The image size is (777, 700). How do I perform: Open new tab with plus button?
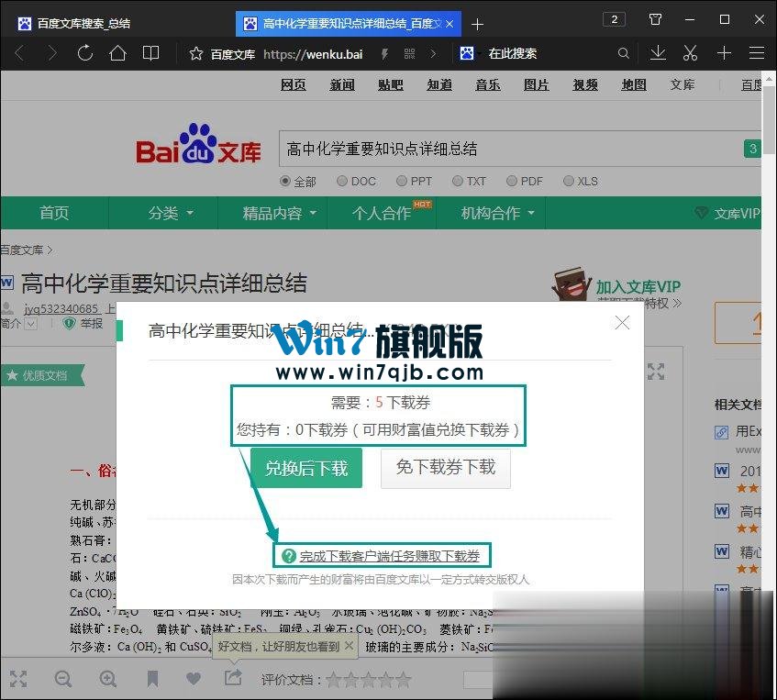click(477, 24)
